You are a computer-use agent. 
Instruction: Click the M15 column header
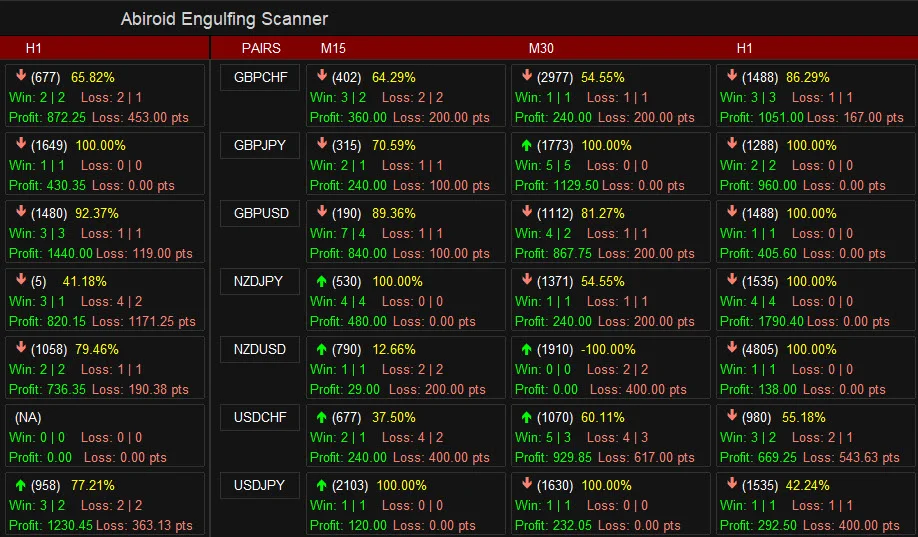(x=333, y=48)
